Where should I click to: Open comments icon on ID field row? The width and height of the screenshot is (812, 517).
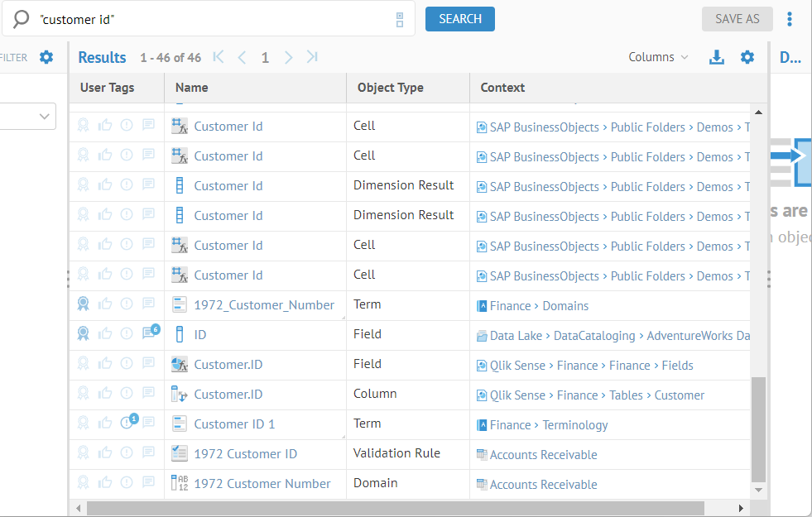150,333
